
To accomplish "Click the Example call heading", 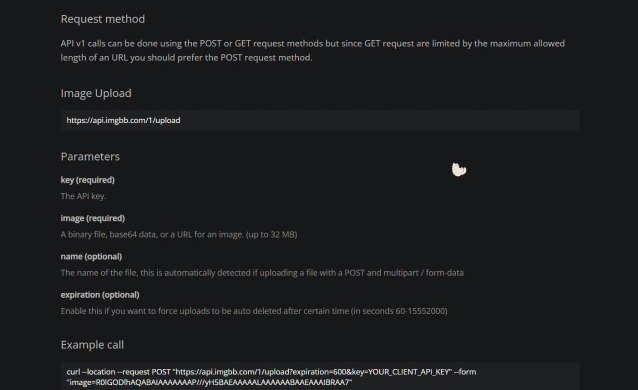I will click(92, 345).
